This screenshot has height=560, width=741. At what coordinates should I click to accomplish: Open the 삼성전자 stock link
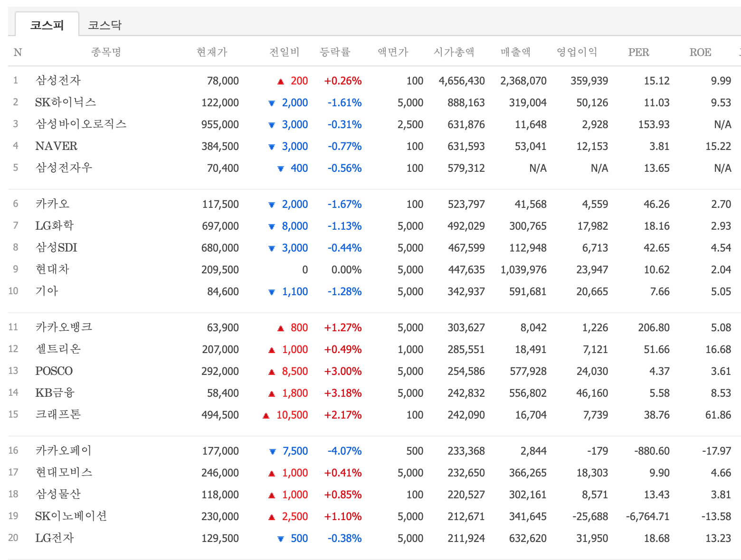coord(58,81)
